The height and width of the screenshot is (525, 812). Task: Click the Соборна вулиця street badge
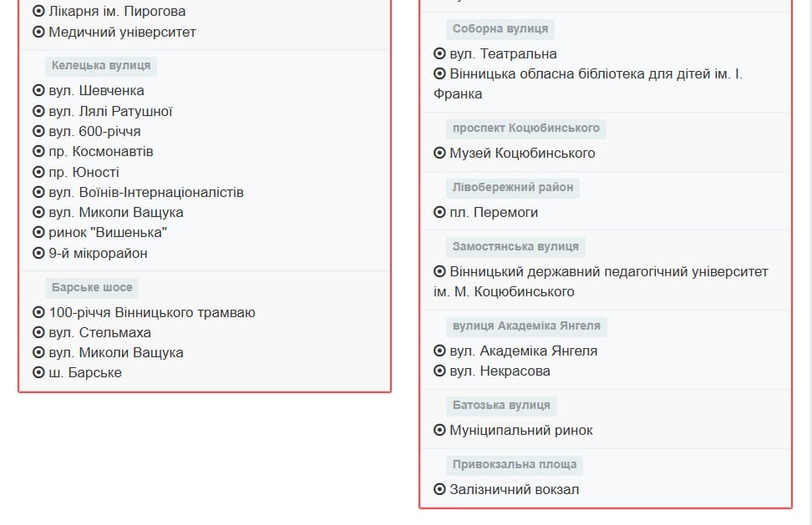tap(500, 29)
